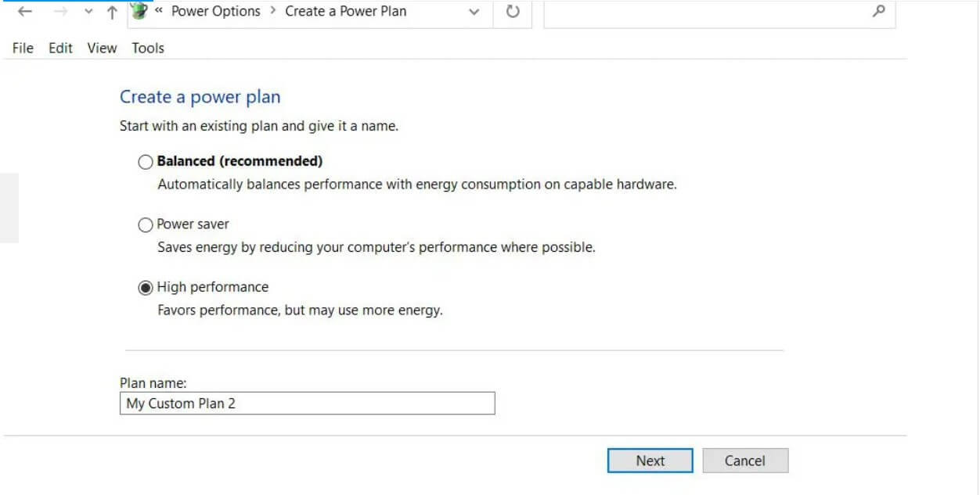The height and width of the screenshot is (495, 980).
Task: Select the High performance option
Action: pyautogui.click(x=146, y=288)
